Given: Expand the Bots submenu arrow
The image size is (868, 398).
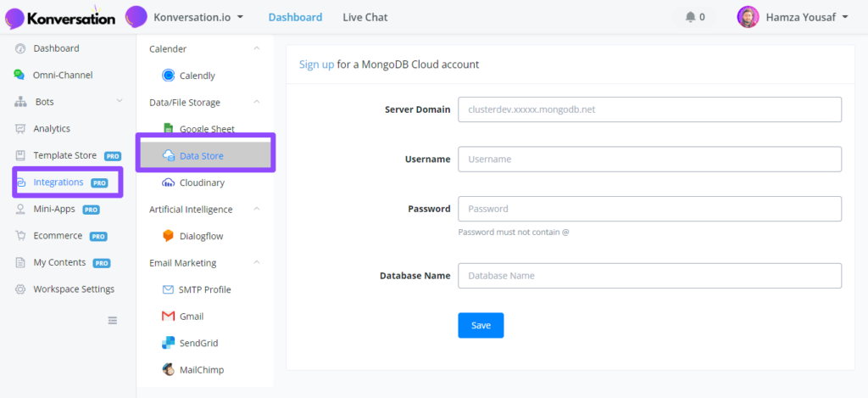Looking at the screenshot, I should (119, 101).
